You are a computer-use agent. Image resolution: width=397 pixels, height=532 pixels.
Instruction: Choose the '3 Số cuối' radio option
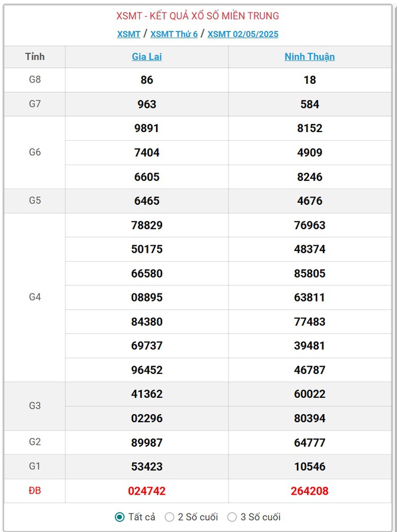point(232,517)
